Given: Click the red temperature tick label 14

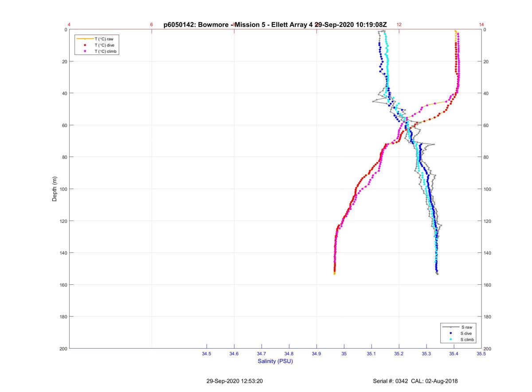Looking at the screenshot, I should click(x=481, y=25).
